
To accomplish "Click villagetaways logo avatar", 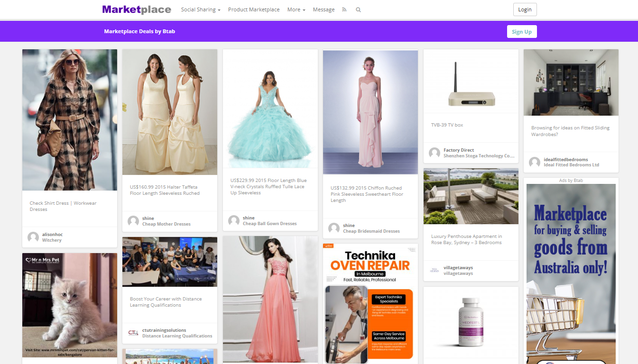I will pyautogui.click(x=435, y=270).
